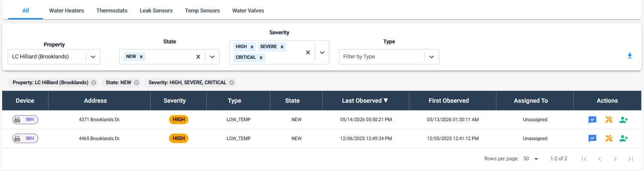
Task: Remove the HIGH severity filter tag
Action: coord(252,47)
